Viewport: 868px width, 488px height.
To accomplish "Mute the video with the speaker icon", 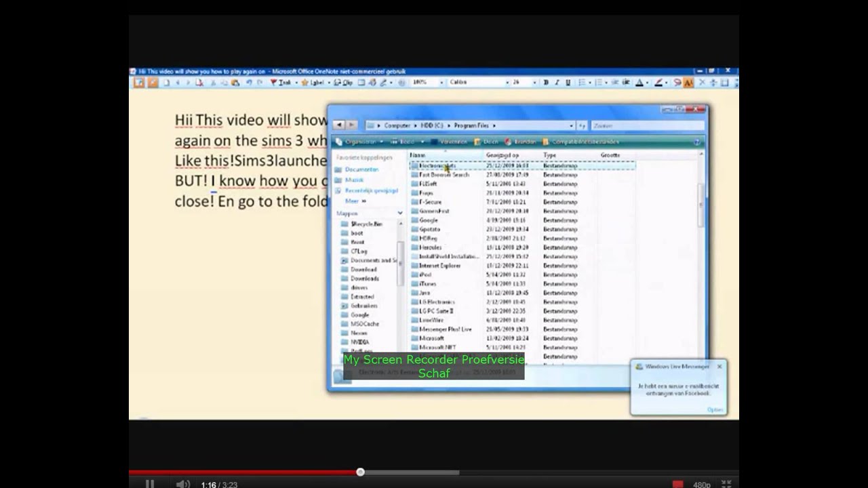I will (x=182, y=484).
